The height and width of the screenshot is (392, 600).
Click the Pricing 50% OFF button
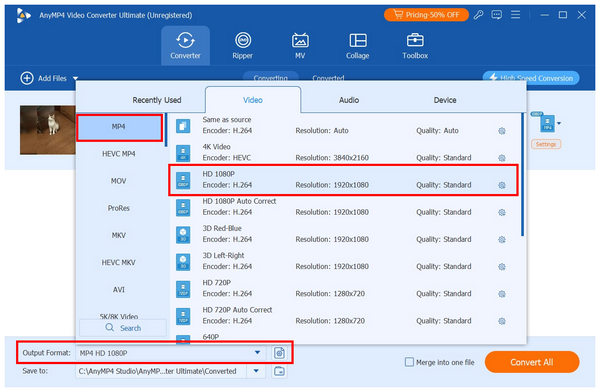pos(426,15)
